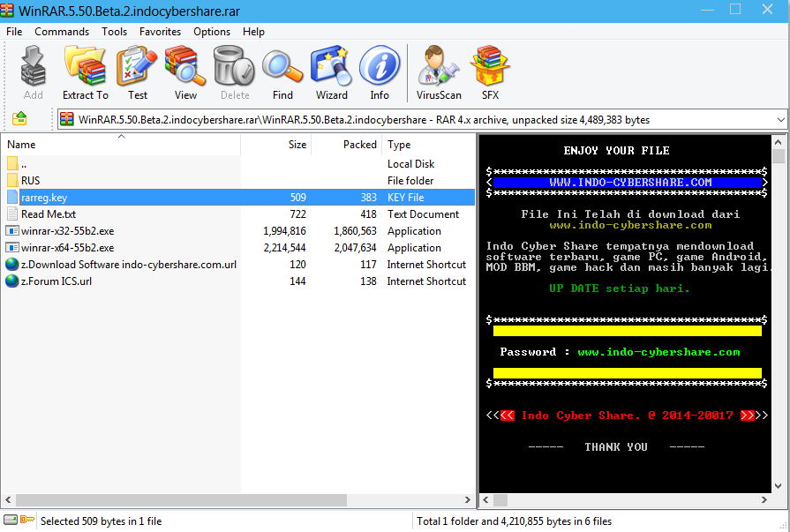Click 'Selected 509 bytes in 1 file' status
The width and height of the screenshot is (790, 532).
pos(102,521)
